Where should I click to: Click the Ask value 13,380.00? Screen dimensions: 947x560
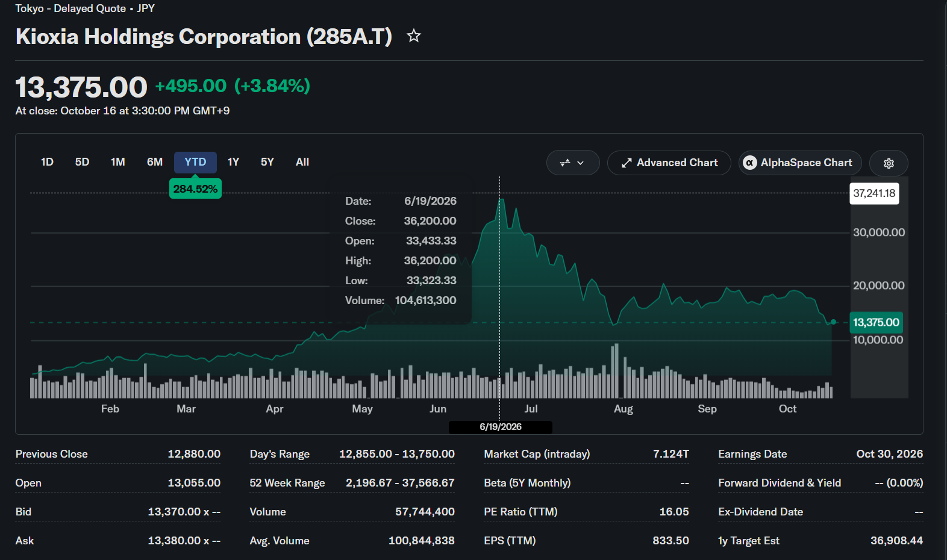(x=184, y=541)
